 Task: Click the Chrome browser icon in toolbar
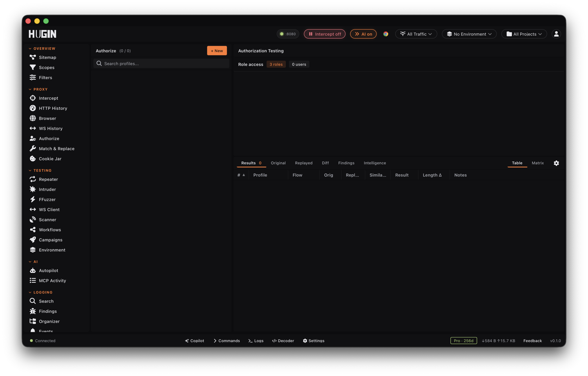tap(385, 34)
